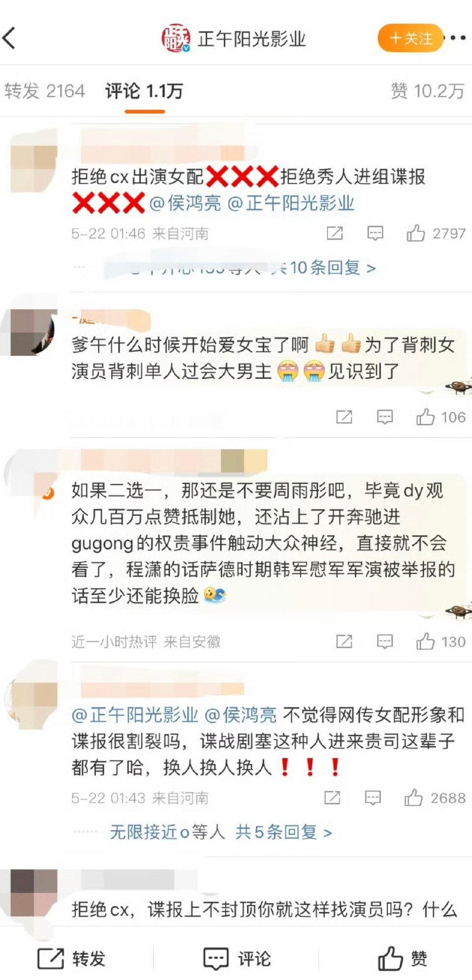
Task: Thumbs up the 2688-like comment
Action: [x=413, y=798]
